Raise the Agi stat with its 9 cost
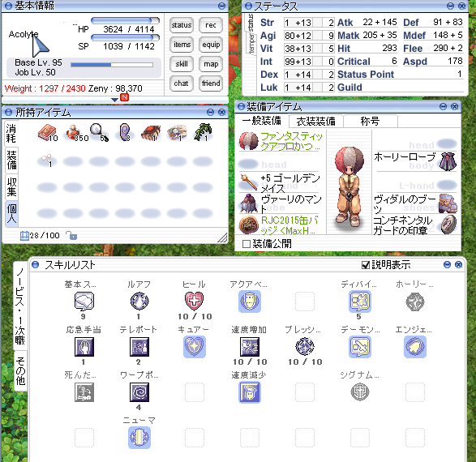The height and width of the screenshot is (462, 476). click(317, 36)
